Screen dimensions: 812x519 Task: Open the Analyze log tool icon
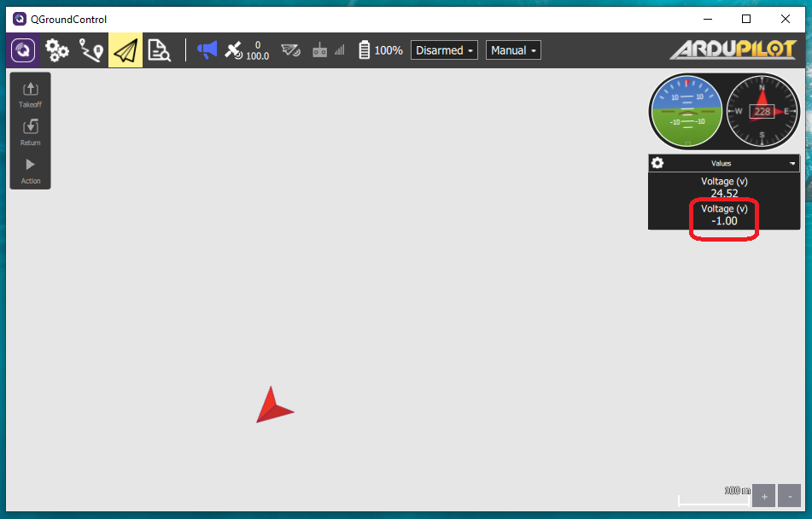pyautogui.click(x=159, y=50)
